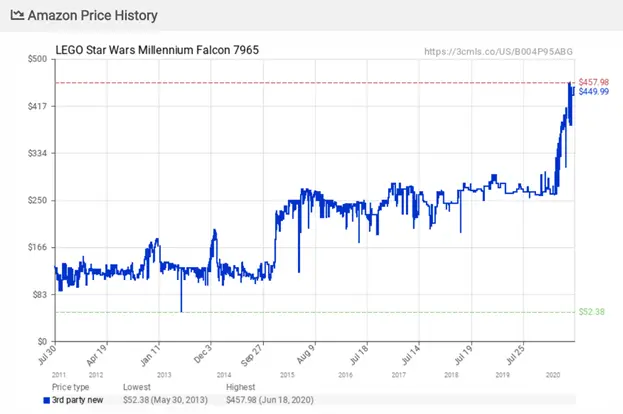Click the Jul 18 x-axis date label
Image resolution: width=623 pixels, height=414 pixels.
(359, 355)
